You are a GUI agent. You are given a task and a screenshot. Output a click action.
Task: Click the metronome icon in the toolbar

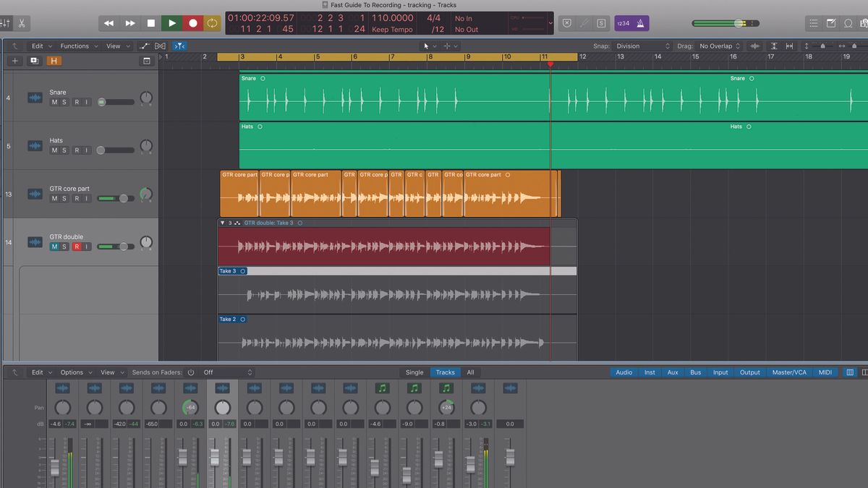click(640, 23)
